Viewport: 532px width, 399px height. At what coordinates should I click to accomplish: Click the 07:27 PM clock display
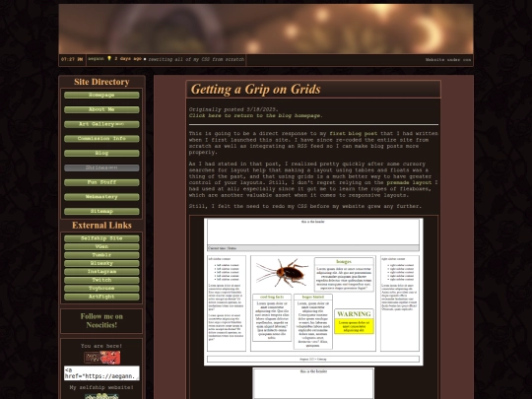(x=72, y=59)
